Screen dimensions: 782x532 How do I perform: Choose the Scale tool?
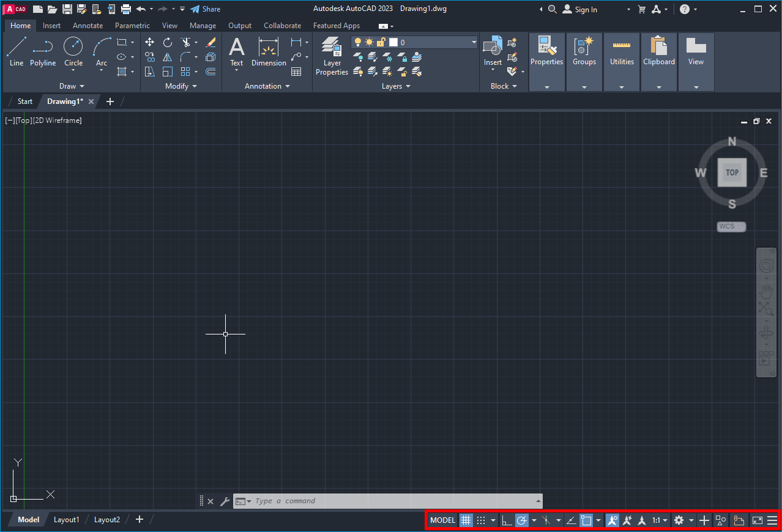(x=168, y=72)
